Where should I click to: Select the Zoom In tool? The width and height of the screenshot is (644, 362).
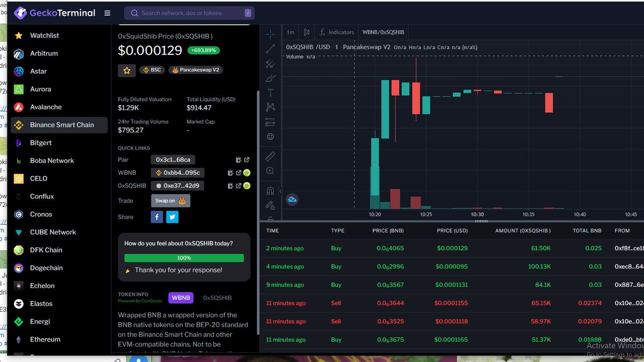click(270, 171)
